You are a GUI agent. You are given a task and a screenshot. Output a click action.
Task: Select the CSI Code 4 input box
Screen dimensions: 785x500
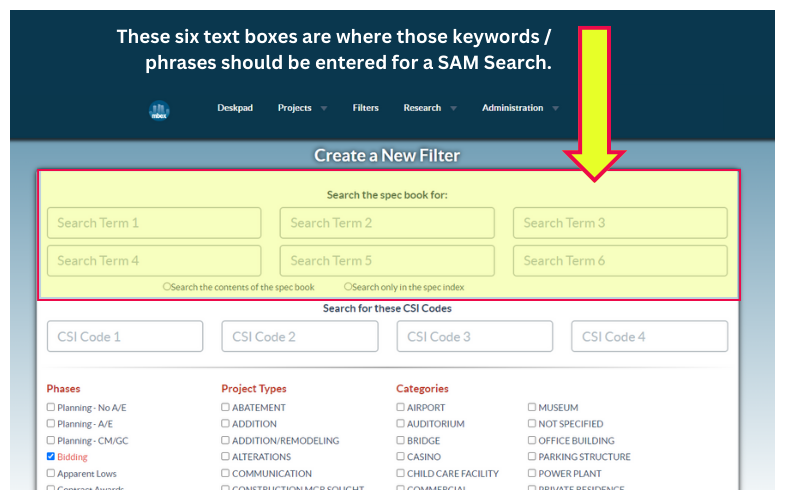click(x=649, y=337)
